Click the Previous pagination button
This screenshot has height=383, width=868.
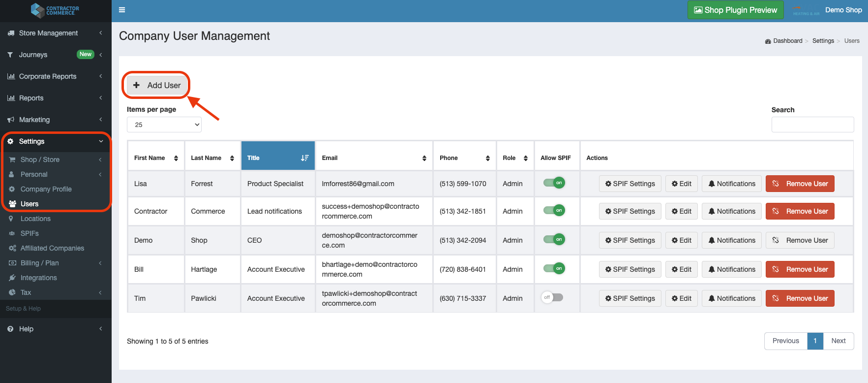(x=786, y=341)
